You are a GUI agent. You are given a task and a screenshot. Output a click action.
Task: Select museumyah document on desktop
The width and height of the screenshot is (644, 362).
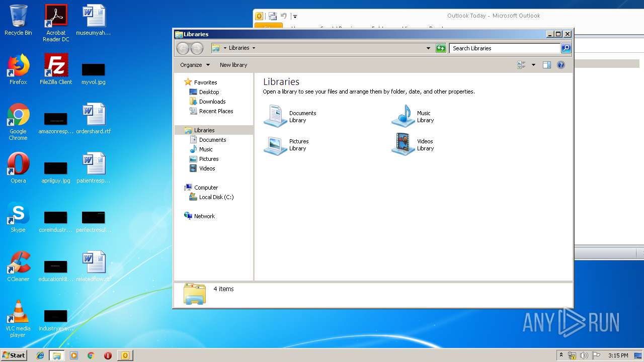pyautogui.click(x=94, y=20)
